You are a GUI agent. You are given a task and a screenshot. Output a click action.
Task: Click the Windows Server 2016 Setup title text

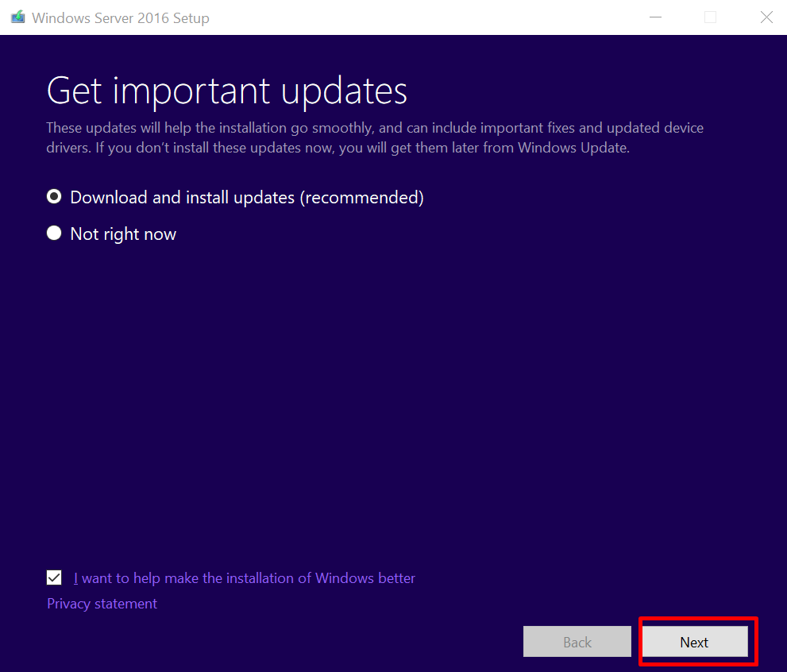tap(120, 17)
